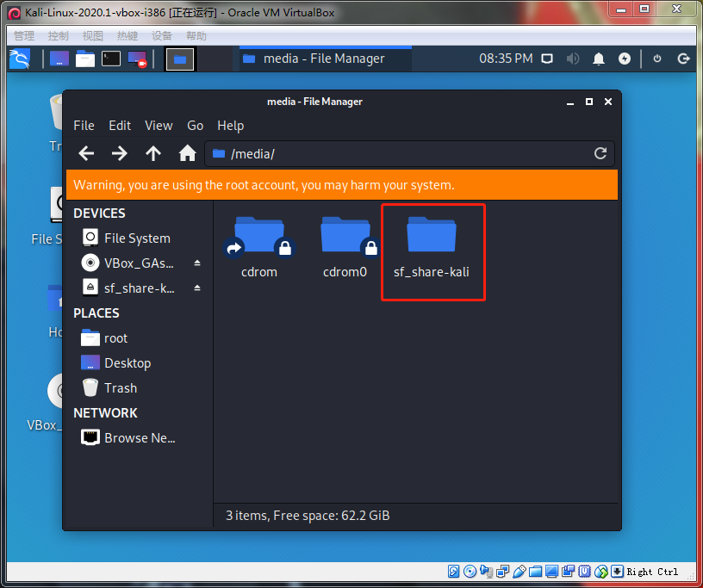
Task: Click the 08:35 PM clock
Action: 506,59
